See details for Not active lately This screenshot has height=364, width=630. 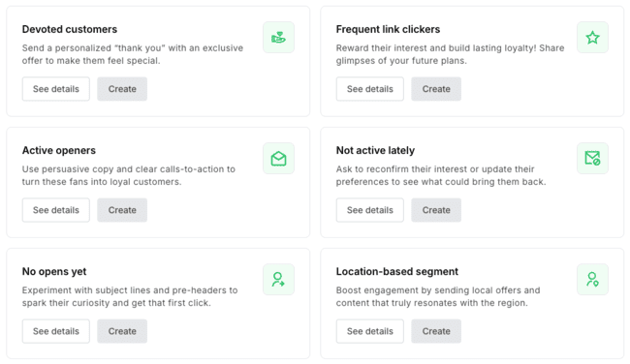[370, 210]
